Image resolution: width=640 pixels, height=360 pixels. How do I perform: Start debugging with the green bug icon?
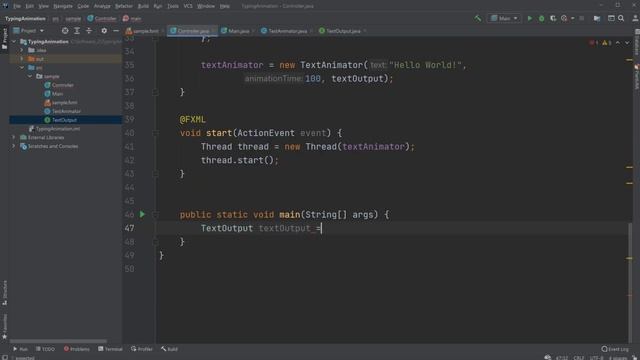pyautogui.click(x=542, y=18)
